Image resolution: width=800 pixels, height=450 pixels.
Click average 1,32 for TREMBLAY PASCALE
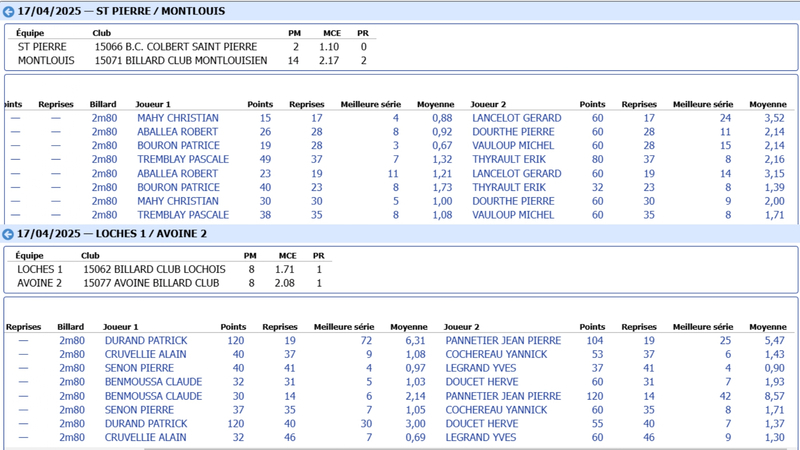442,159
